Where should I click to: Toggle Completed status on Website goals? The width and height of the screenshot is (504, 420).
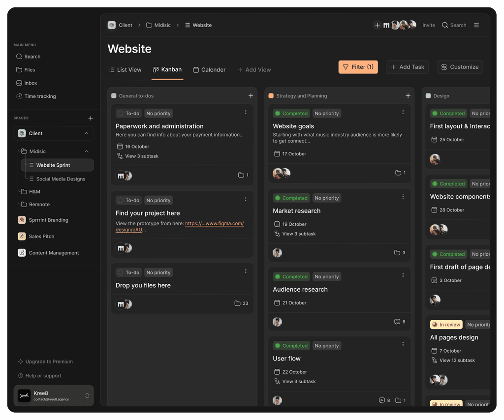click(291, 113)
